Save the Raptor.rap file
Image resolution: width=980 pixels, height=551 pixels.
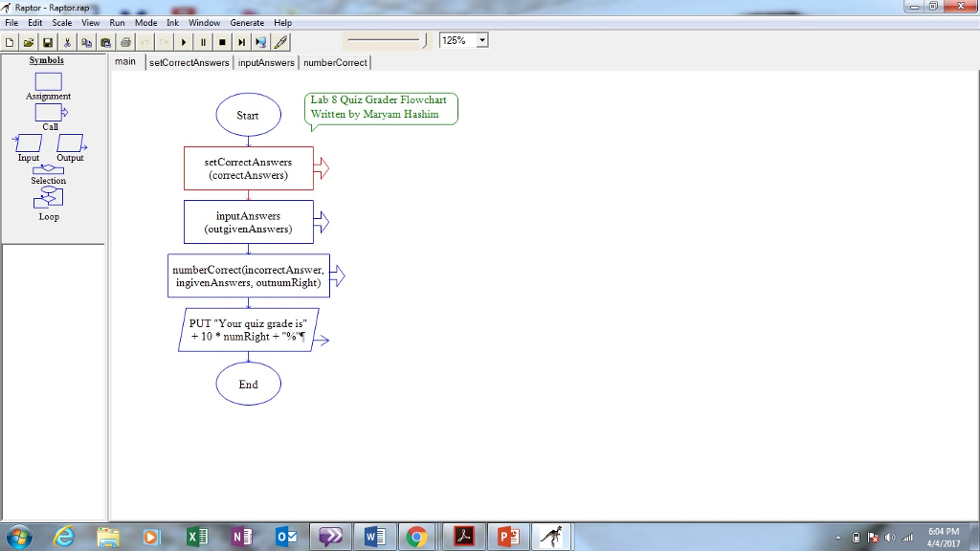click(x=47, y=41)
